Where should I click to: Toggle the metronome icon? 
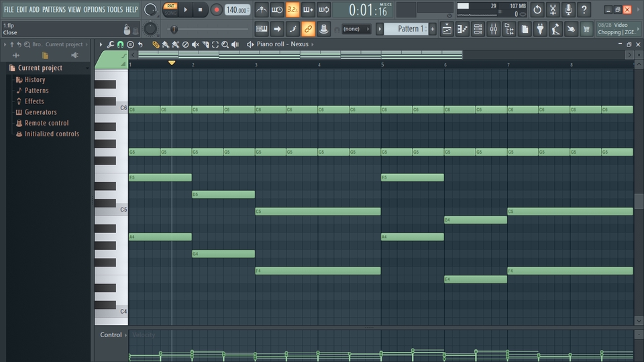(x=261, y=9)
